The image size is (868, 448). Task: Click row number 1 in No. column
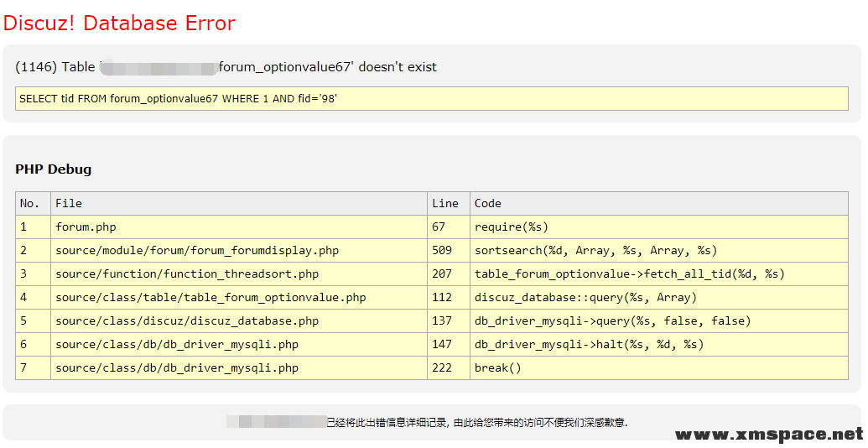tap(34, 227)
